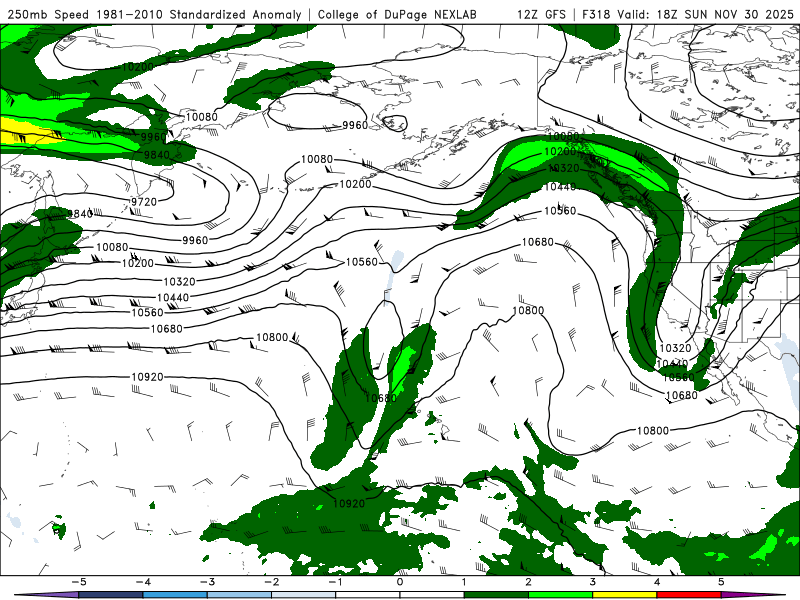Choose the red 4 to 5 legend swatch
The width and height of the screenshot is (800, 600).
tap(689, 595)
